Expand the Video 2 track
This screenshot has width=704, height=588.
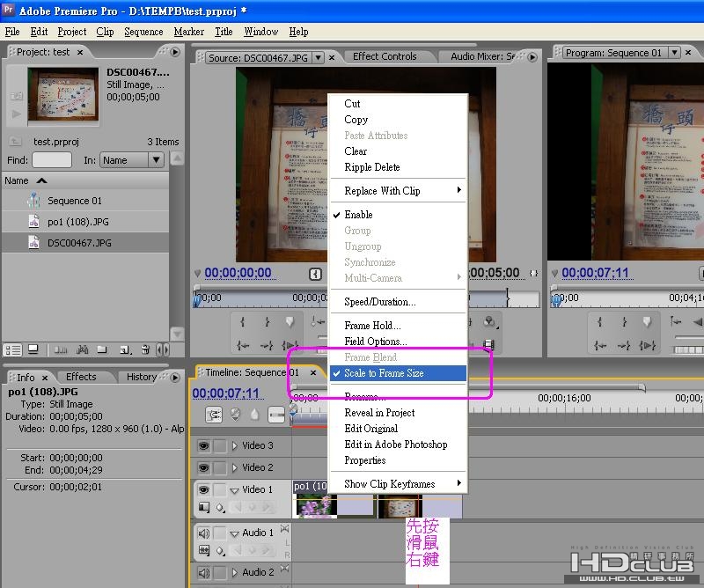coord(234,467)
